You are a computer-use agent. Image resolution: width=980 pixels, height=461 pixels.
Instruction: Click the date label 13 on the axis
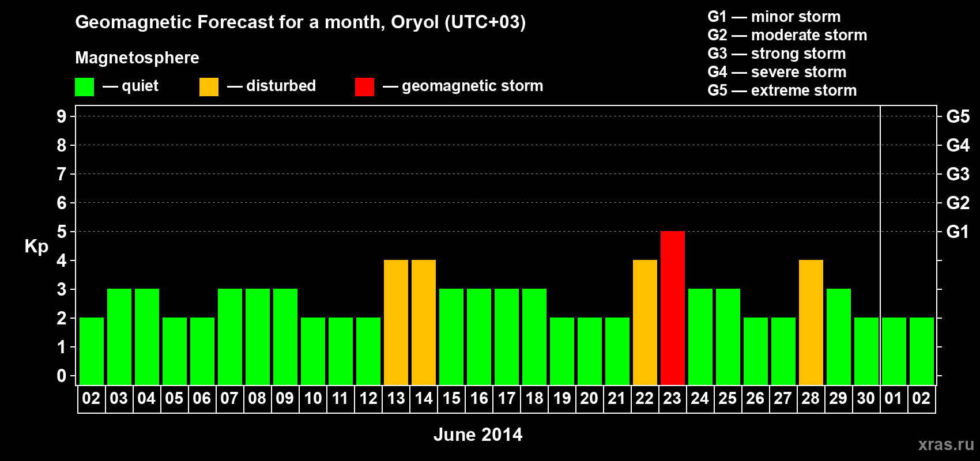[x=396, y=398]
